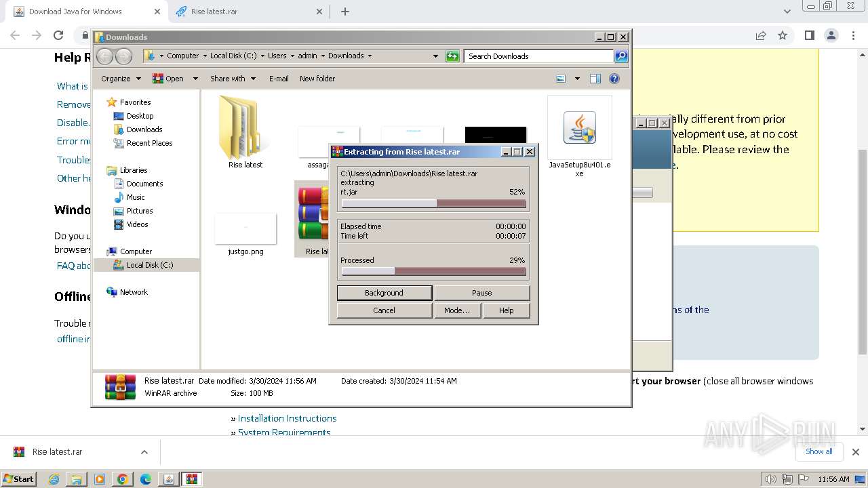The image size is (868, 488).
Task: Send extraction to Background
Action: click(x=384, y=293)
